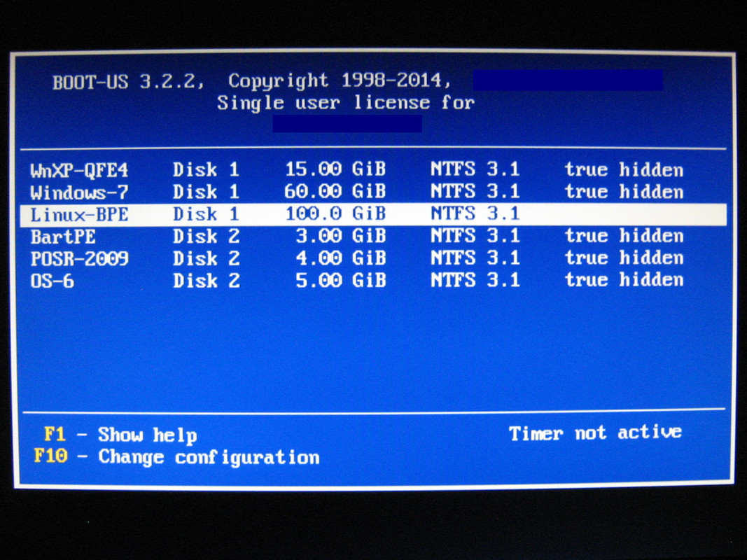Select the BartPE boot entry
The image size is (747, 560).
(374, 236)
